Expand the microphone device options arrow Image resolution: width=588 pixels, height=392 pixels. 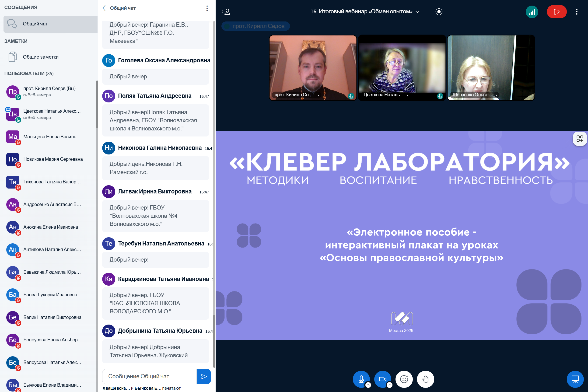pos(368,385)
